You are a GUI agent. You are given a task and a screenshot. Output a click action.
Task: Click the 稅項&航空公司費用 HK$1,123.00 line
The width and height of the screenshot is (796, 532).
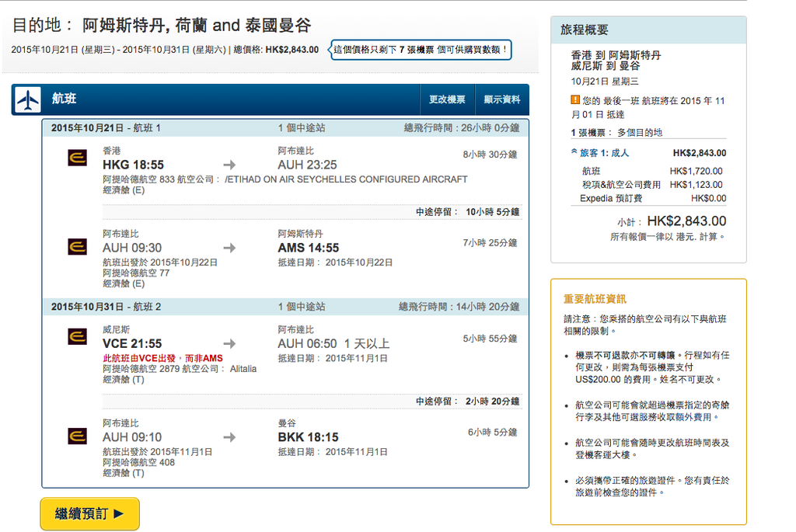[652, 185]
